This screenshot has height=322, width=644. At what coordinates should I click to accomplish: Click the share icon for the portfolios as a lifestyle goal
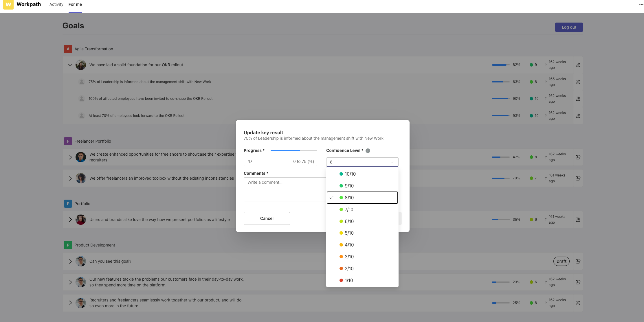pos(578,220)
